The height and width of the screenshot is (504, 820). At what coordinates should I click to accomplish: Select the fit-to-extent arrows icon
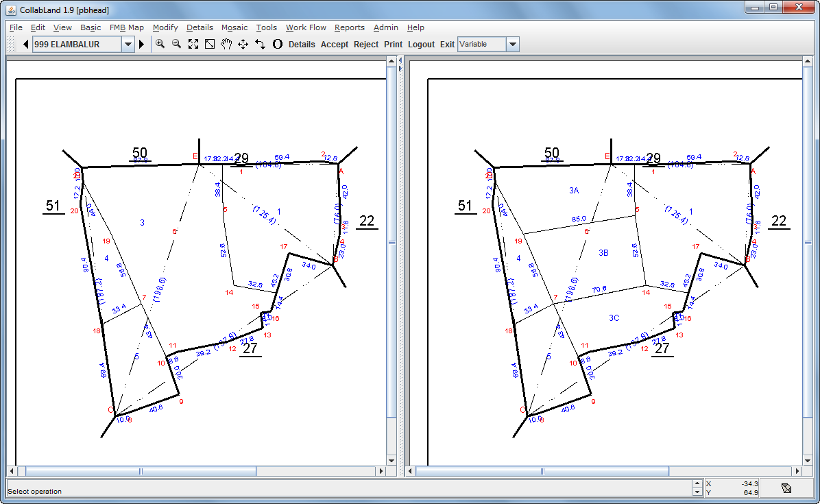tap(193, 44)
